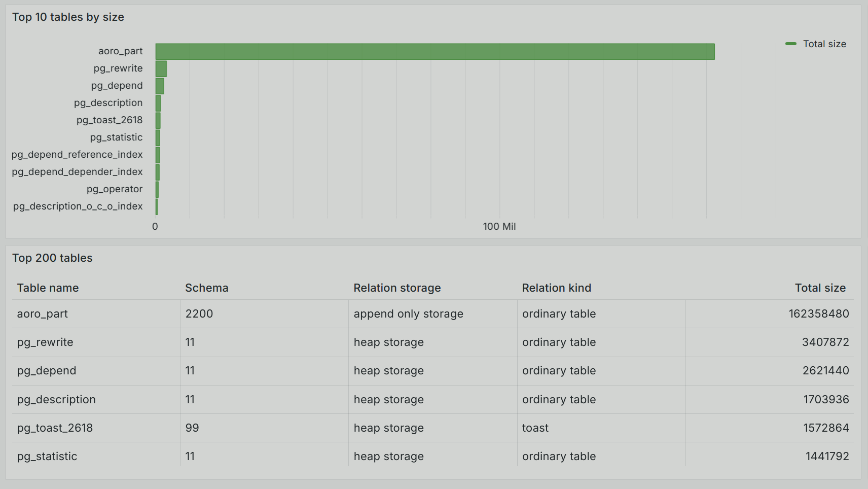Screen dimensions: 868x489
Task: Click the total size value 2621440
Action: pyautogui.click(x=825, y=370)
